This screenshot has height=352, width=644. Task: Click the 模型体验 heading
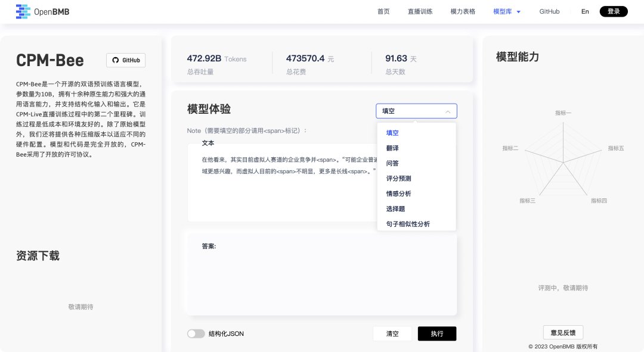coord(209,109)
